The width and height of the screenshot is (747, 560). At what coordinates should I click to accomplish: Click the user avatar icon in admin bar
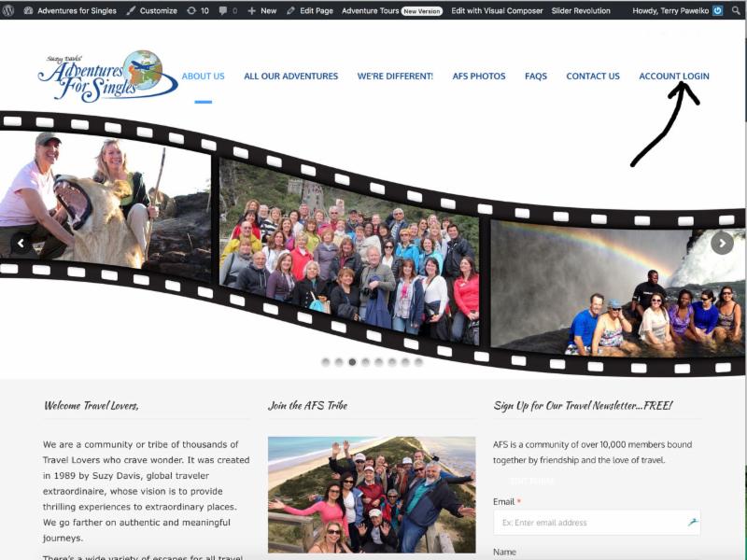717,10
